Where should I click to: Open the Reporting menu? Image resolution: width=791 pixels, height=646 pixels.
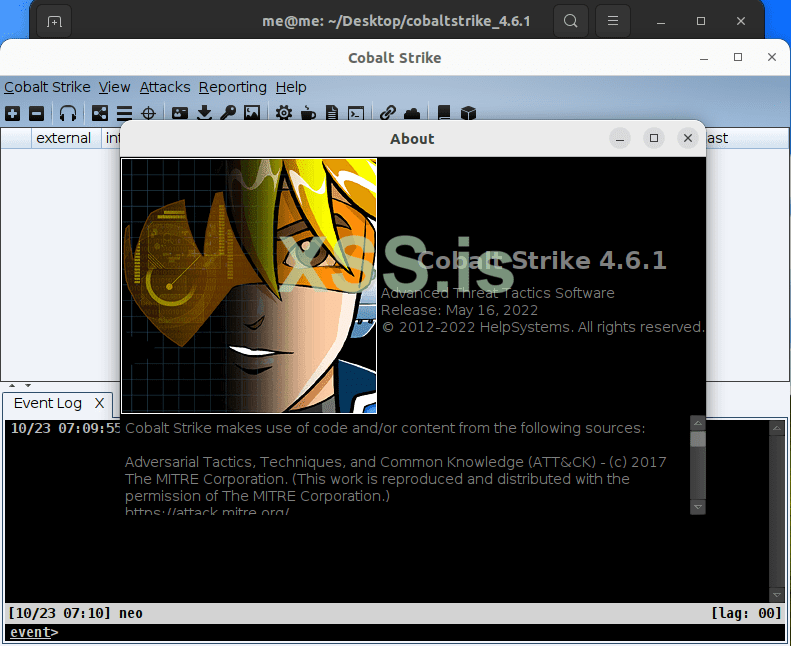(x=233, y=87)
